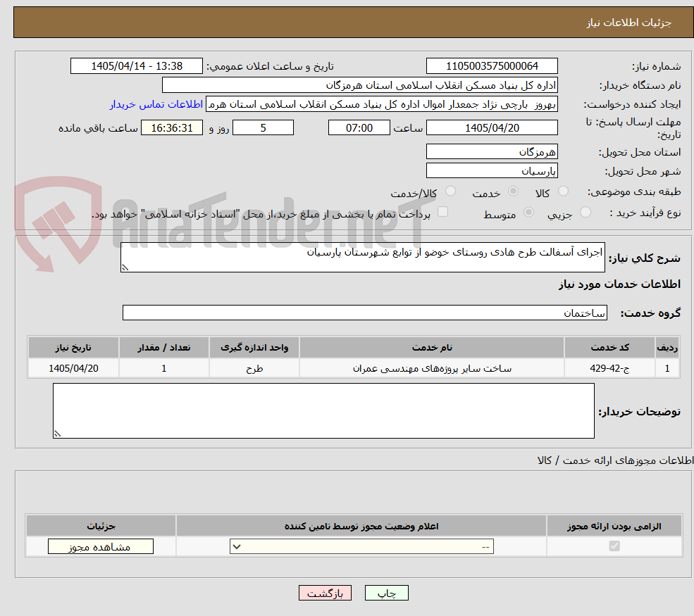Click service code cell ج-42-429
Image resolution: width=694 pixels, height=616 pixels.
[609, 368]
